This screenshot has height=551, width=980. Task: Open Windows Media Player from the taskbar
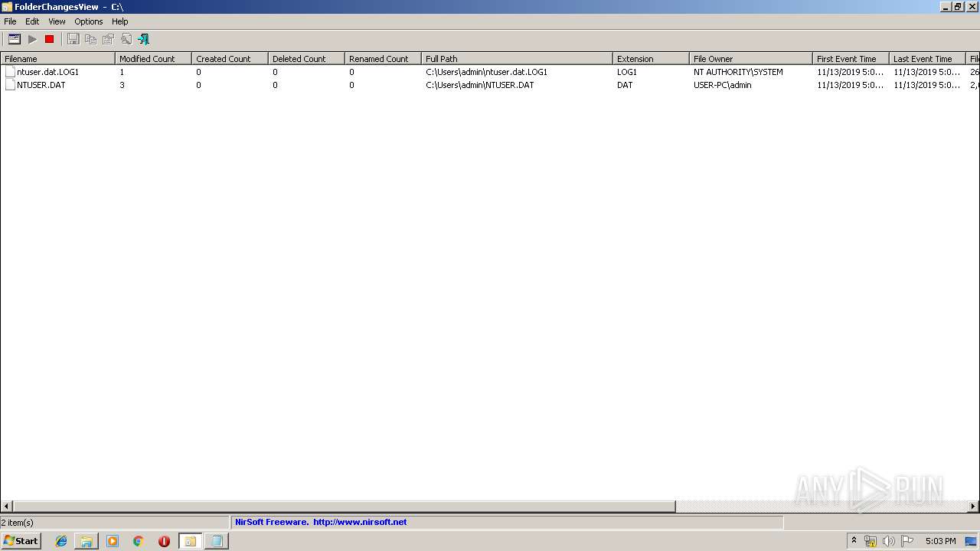(113, 541)
